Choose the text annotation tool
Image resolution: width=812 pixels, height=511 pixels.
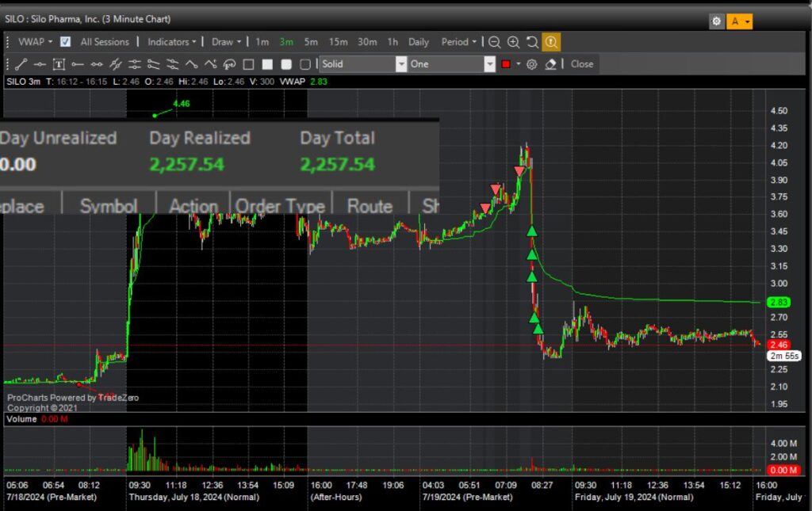click(x=59, y=64)
